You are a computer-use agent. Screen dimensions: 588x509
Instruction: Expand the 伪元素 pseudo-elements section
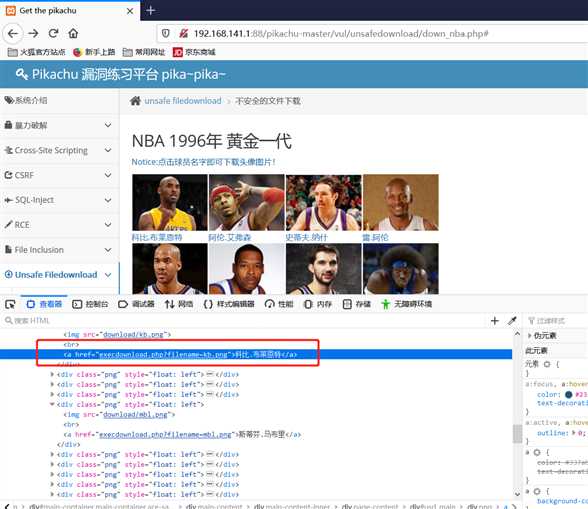coord(530,335)
